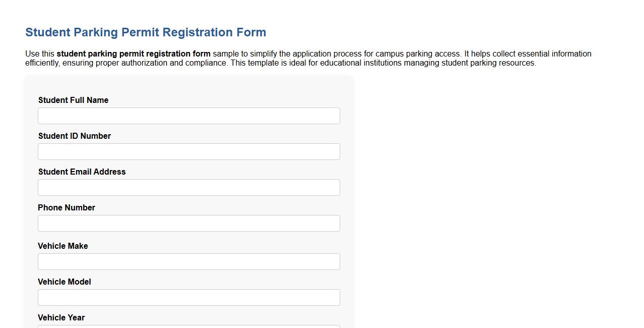The height and width of the screenshot is (328, 644).
Task: Click the Phone Number entry box
Action: [188, 223]
